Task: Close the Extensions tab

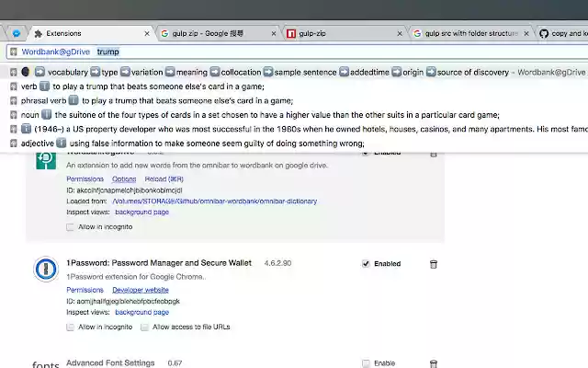Action: pyautogui.click(x=147, y=33)
